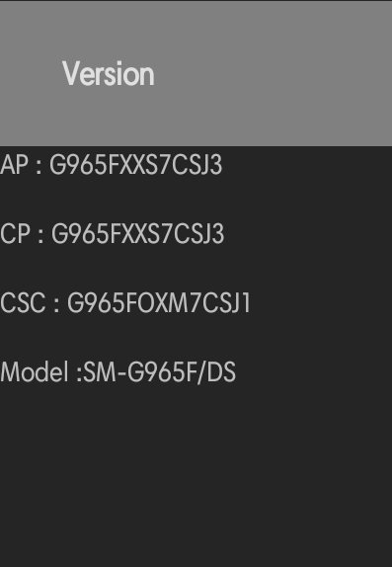392x567 pixels.
Task: Click the colon after the AP label
Action: point(39,167)
